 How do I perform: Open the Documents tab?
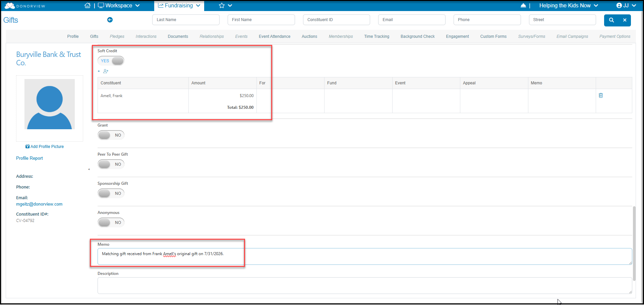click(178, 36)
